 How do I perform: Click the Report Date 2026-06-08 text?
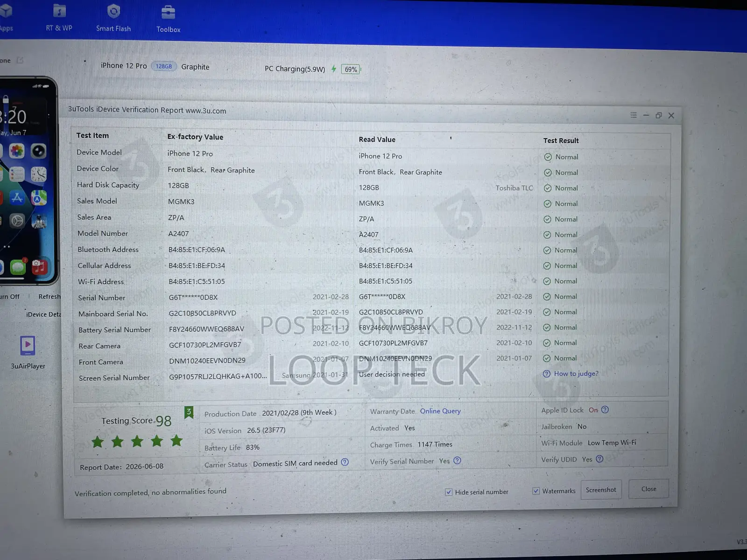121,467
